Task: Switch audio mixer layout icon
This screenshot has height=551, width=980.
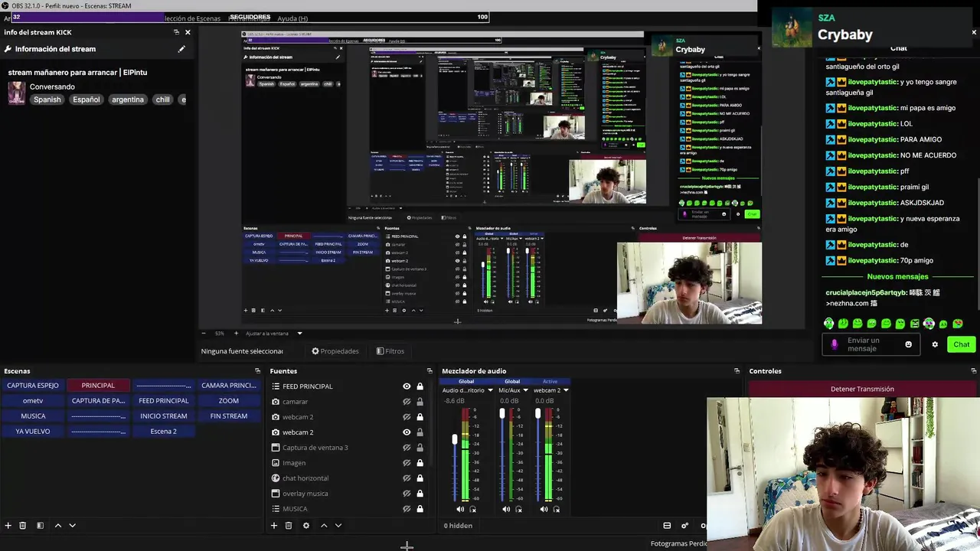Action: [667, 526]
